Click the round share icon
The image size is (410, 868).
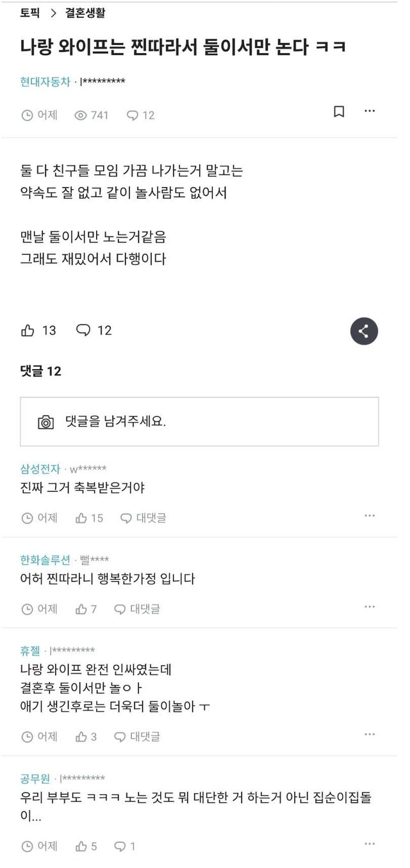364,331
